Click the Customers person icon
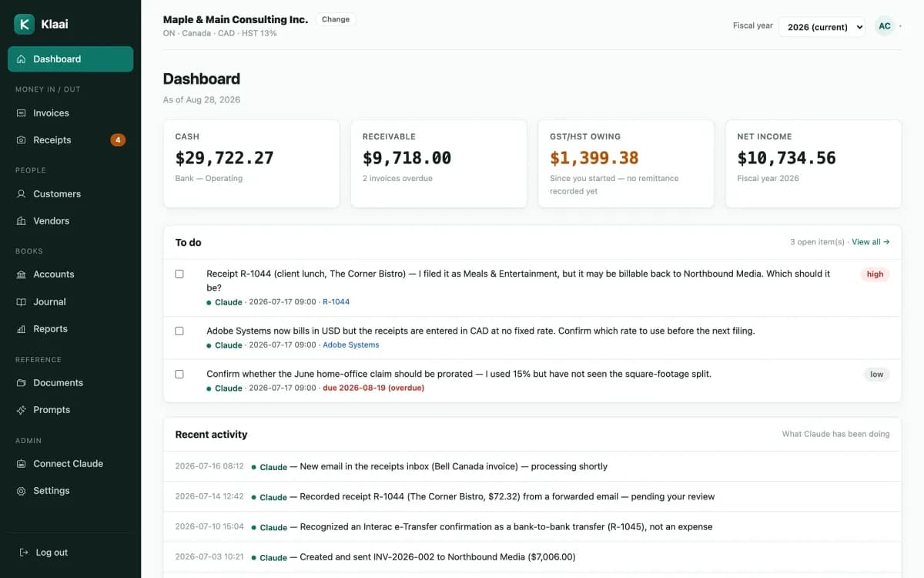This screenshot has height=578, width=924. pyautogui.click(x=22, y=194)
